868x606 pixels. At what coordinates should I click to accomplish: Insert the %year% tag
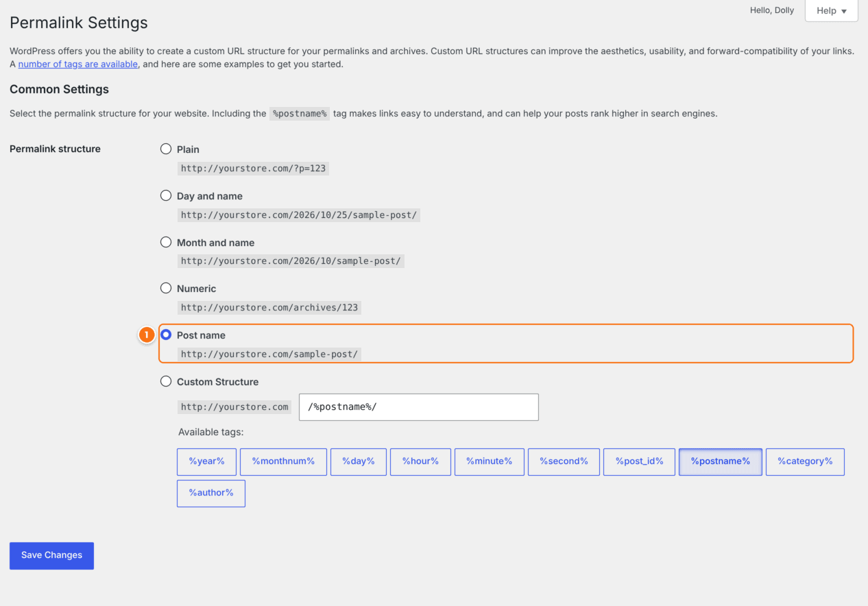206,461
